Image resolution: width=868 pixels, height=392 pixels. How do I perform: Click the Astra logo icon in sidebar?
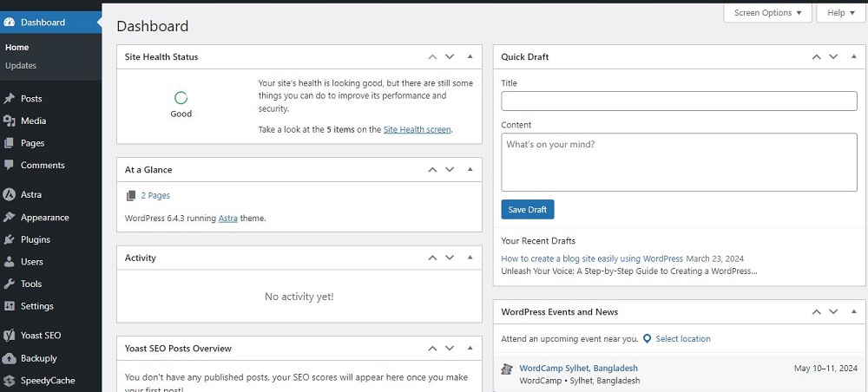point(10,195)
